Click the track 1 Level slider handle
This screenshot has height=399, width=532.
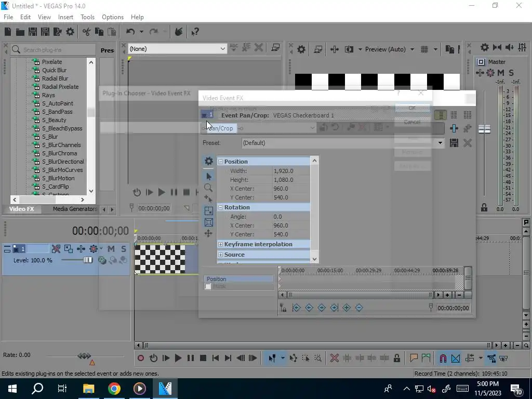click(87, 260)
